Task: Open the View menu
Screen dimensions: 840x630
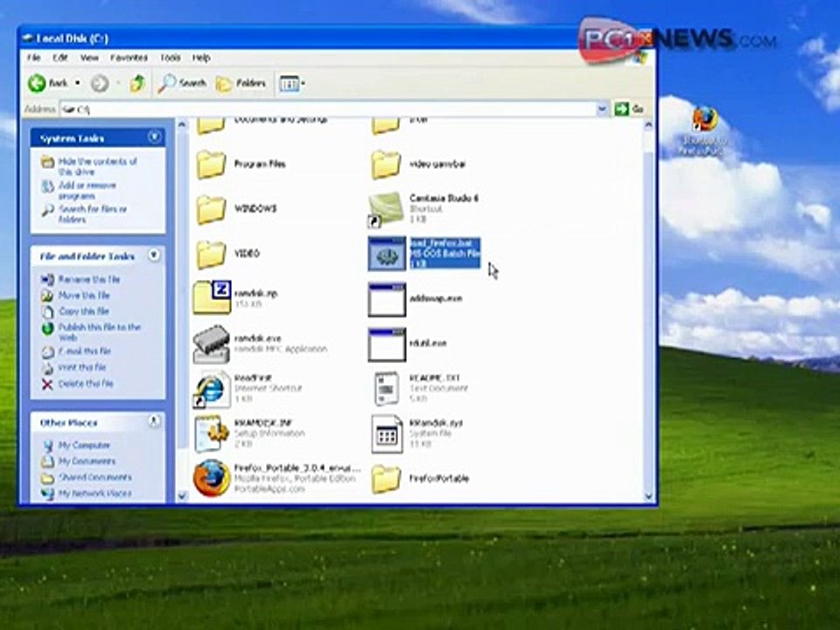Action: 89,58
